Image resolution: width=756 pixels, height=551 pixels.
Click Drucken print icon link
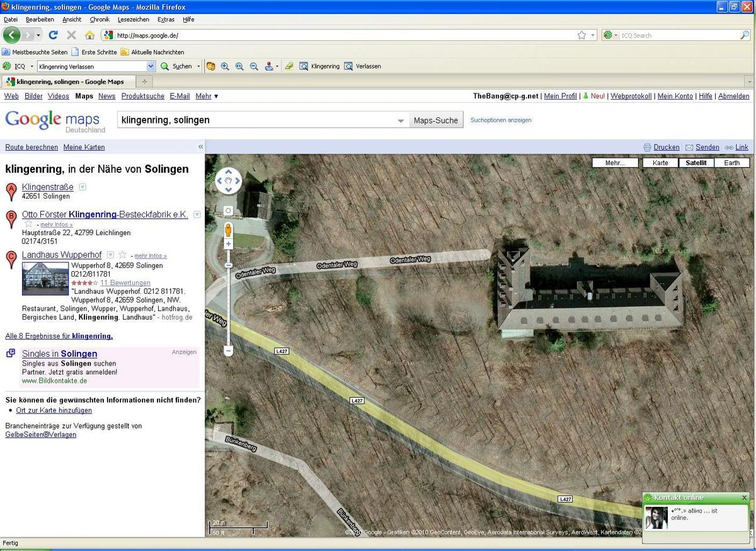click(x=661, y=147)
